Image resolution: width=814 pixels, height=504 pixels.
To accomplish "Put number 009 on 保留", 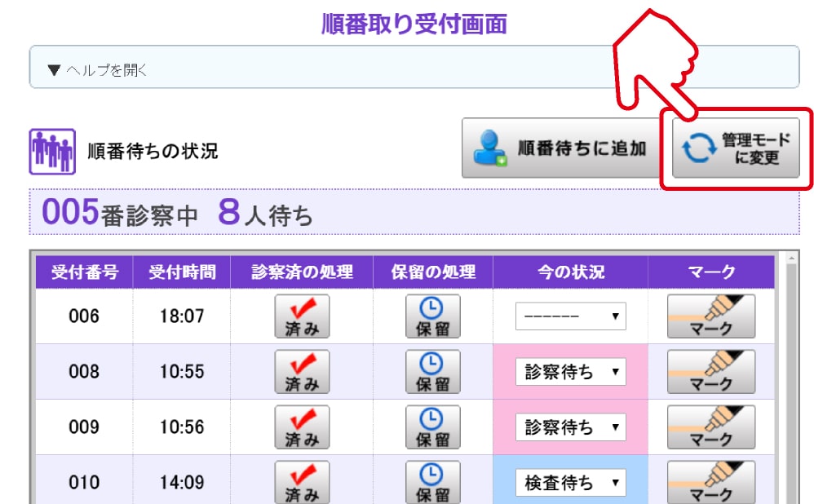I will click(x=433, y=427).
